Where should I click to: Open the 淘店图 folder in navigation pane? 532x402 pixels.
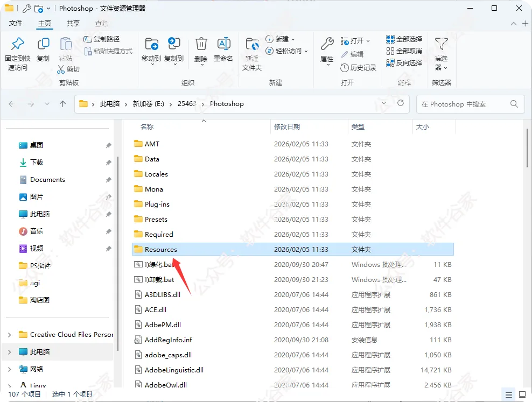pyautogui.click(x=40, y=300)
